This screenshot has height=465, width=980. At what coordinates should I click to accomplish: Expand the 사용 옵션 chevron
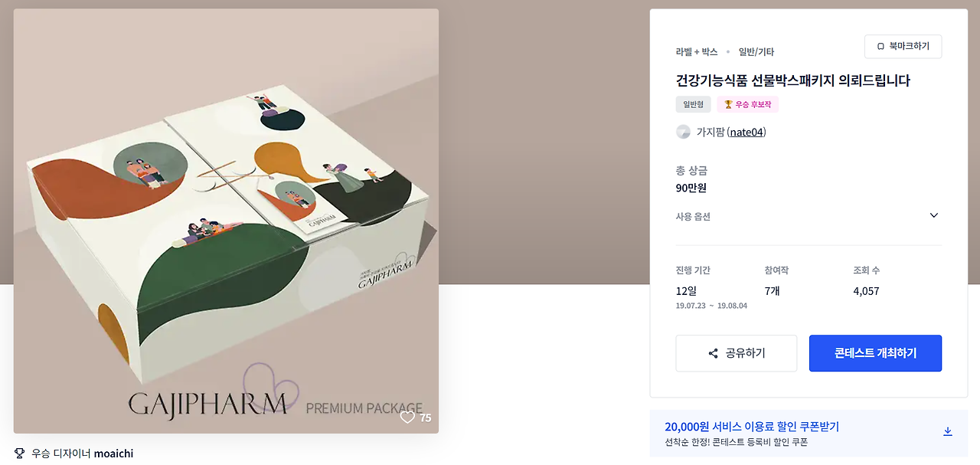point(933,216)
